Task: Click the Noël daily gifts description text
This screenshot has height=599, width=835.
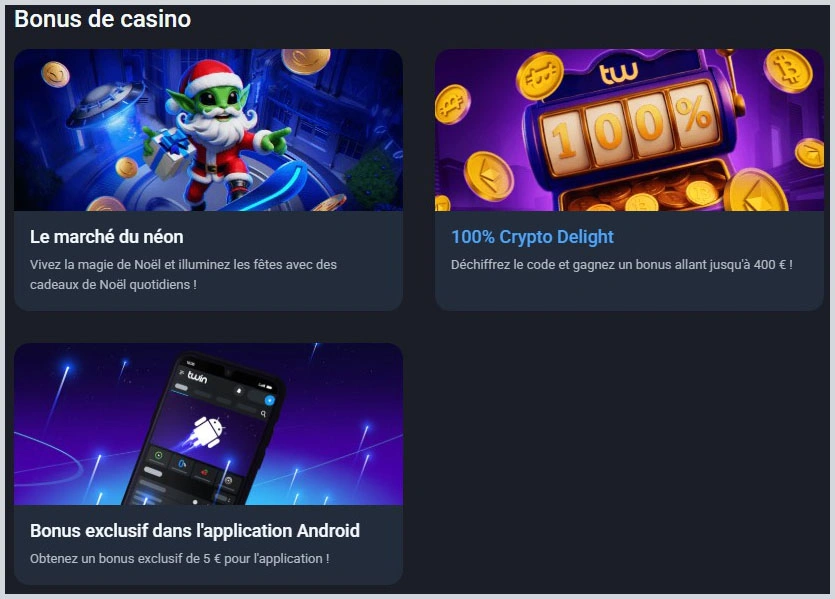Action: click(183, 274)
